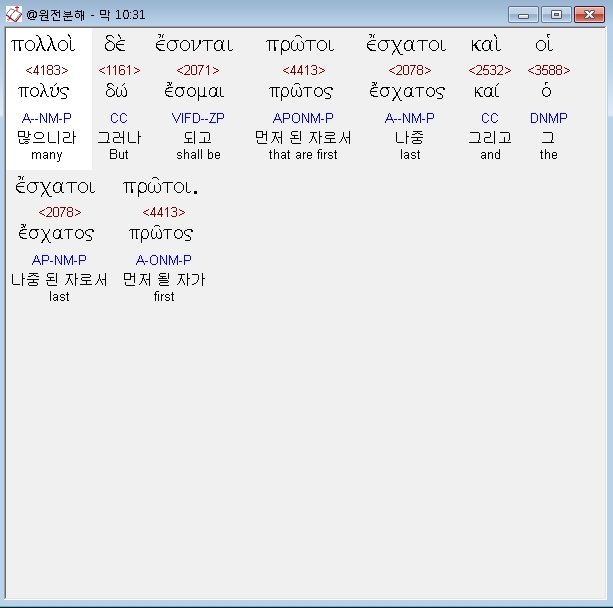Open Strong's number <1161>
Image resolution: width=613 pixels, height=608 pixels.
point(119,70)
